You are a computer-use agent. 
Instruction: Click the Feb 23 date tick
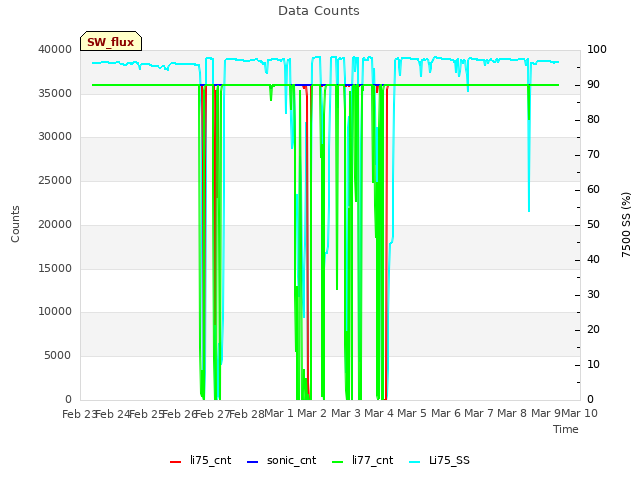pyautogui.click(x=79, y=414)
